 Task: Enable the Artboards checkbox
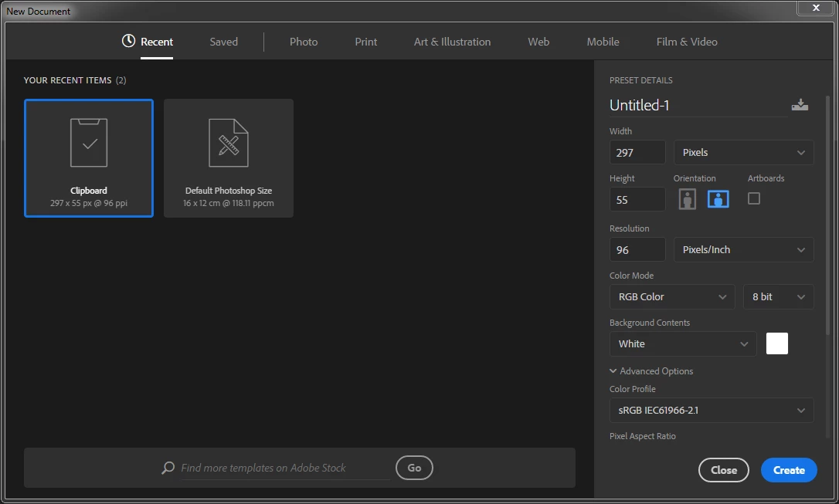[x=754, y=198]
